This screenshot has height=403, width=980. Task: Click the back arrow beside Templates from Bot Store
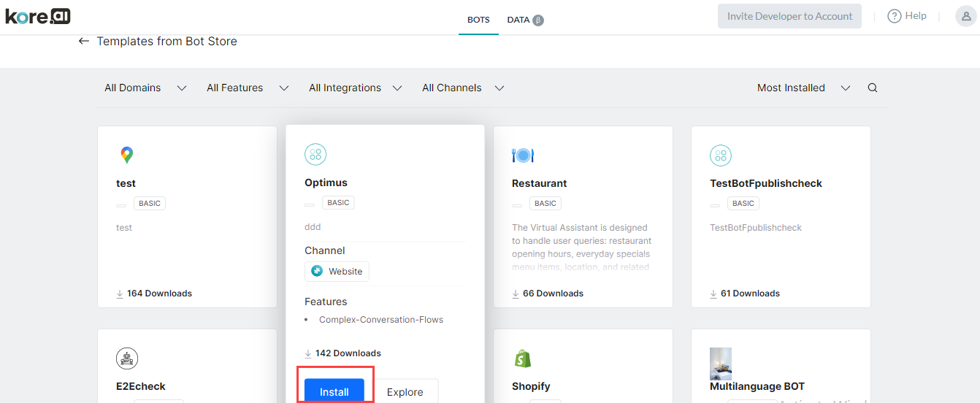[84, 42]
